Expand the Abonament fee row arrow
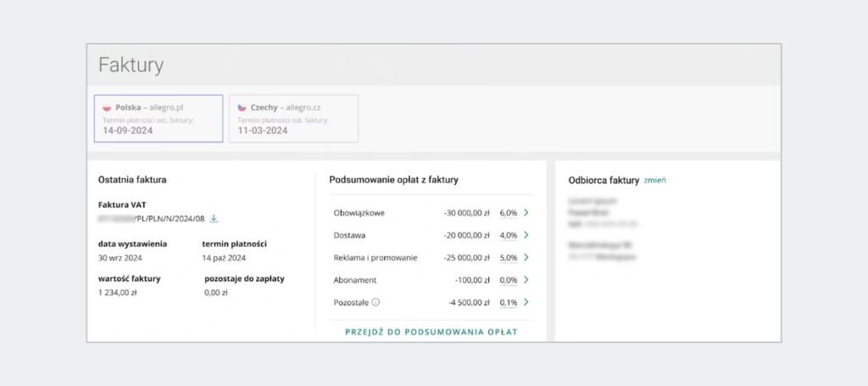The image size is (868, 386). (526, 280)
